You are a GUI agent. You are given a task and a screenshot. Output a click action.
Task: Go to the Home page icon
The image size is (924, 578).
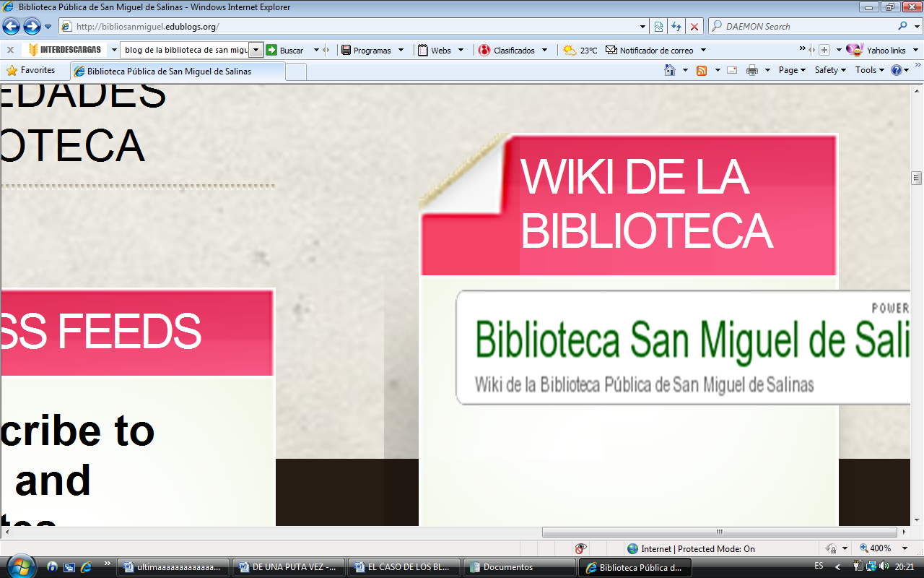670,70
